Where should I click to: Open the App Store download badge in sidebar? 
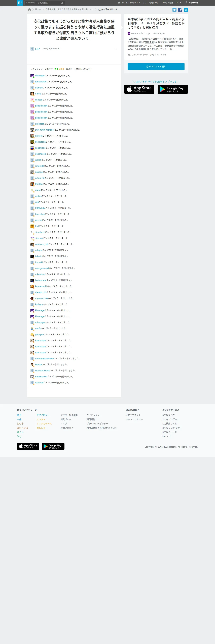point(139,89)
